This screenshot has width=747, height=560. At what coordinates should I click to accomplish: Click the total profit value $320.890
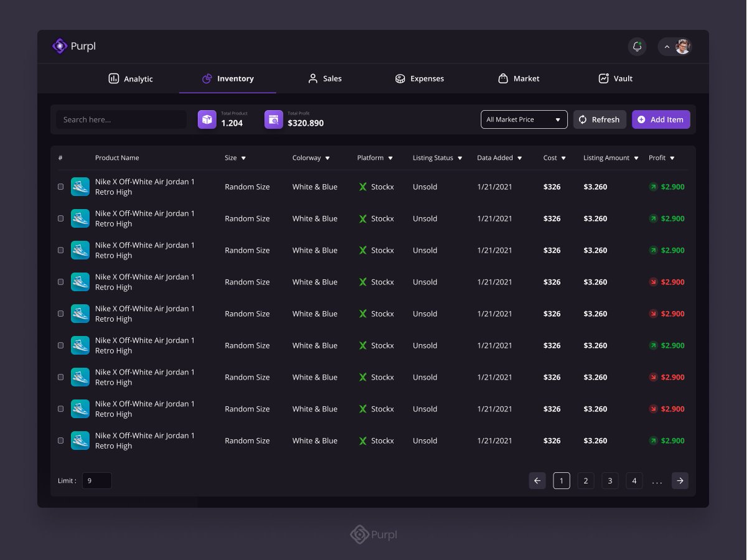pyautogui.click(x=306, y=123)
